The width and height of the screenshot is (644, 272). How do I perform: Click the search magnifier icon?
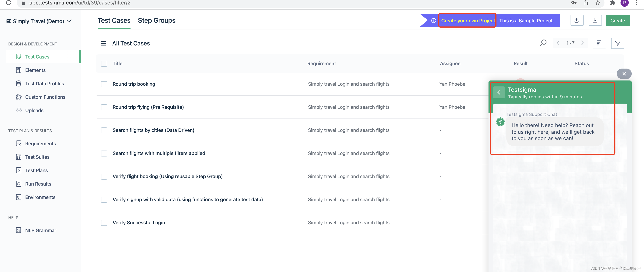pyautogui.click(x=543, y=43)
